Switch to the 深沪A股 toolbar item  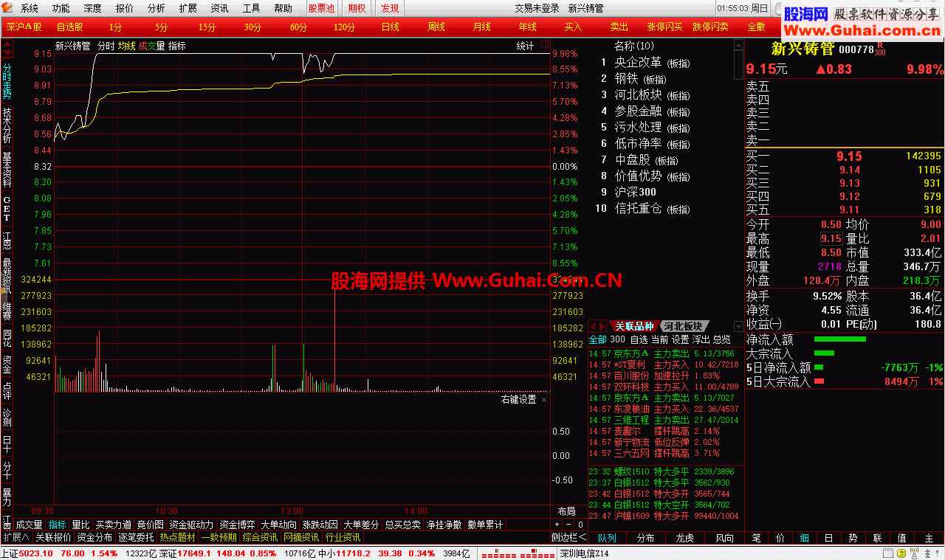pyautogui.click(x=24, y=27)
